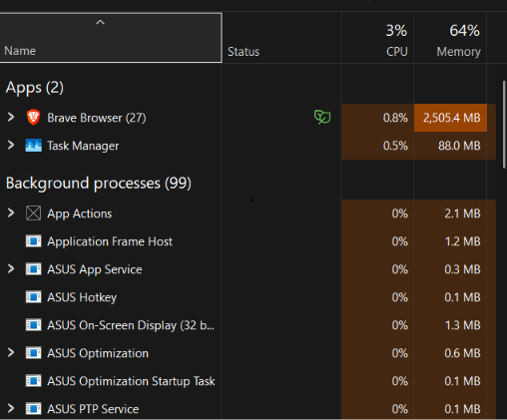This screenshot has width=507, height=420.
Task: Click the 0.3 MB memory value
Action: [462, 269]
